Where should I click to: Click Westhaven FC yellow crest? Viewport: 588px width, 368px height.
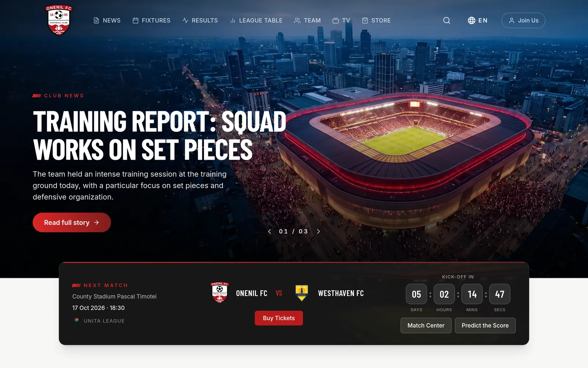tap(302, 293)
